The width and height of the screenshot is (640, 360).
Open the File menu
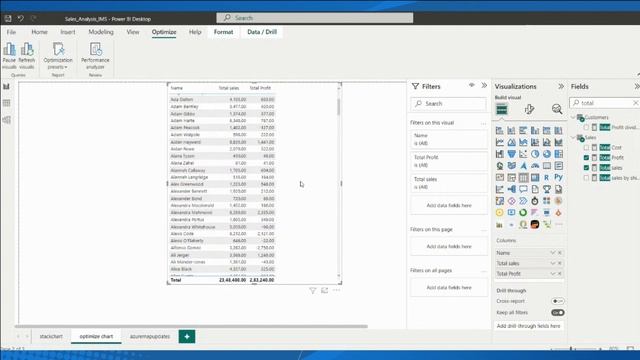point(11,32)
